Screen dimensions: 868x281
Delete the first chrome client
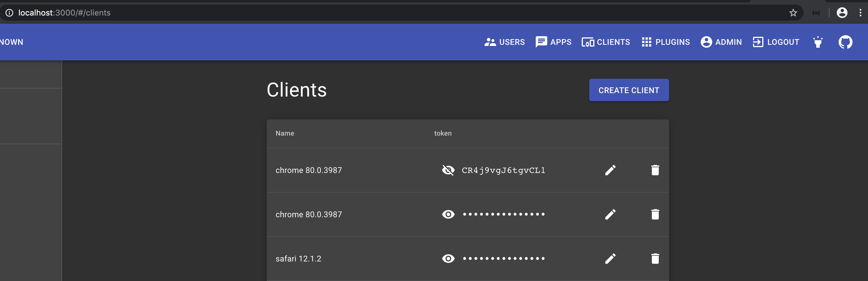(x=655, y=170)
